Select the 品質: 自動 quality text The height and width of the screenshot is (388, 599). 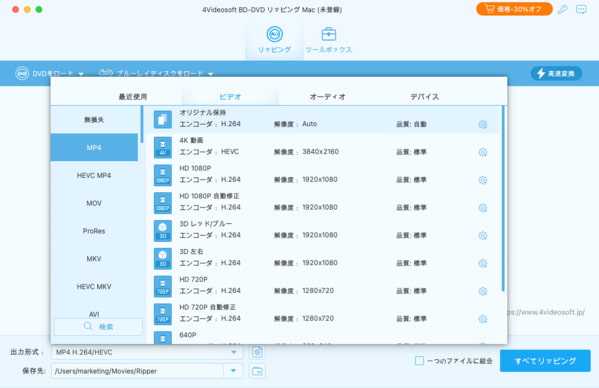coord(411,124)
